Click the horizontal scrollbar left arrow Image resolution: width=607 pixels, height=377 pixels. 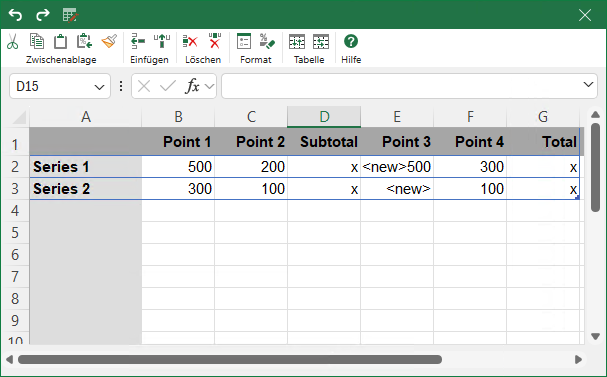(x=10, y=360)
